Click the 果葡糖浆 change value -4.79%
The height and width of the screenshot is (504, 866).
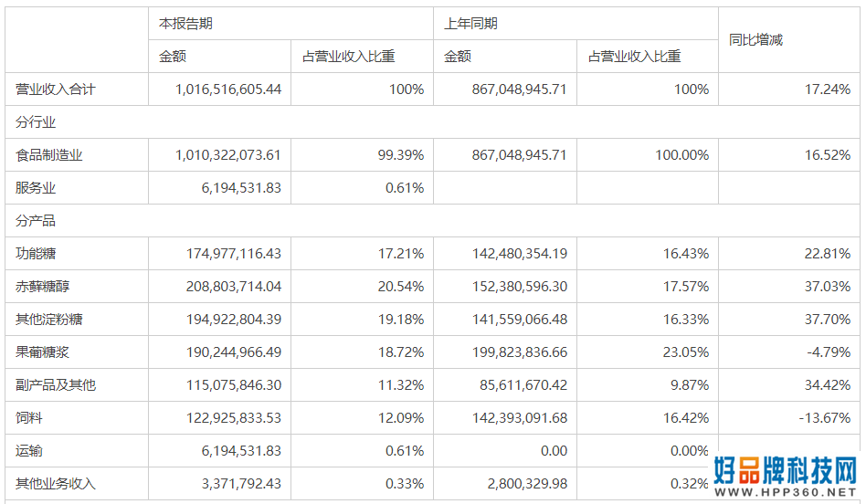coord(829,352)
